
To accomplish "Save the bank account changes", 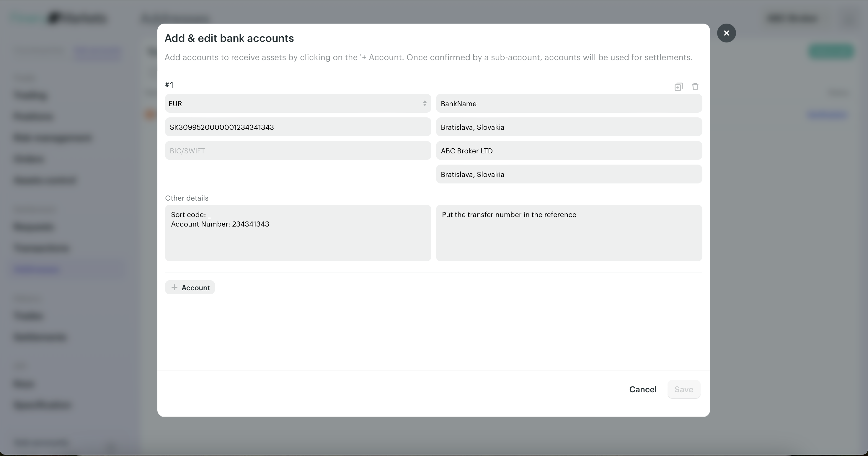I will (684, 389).
